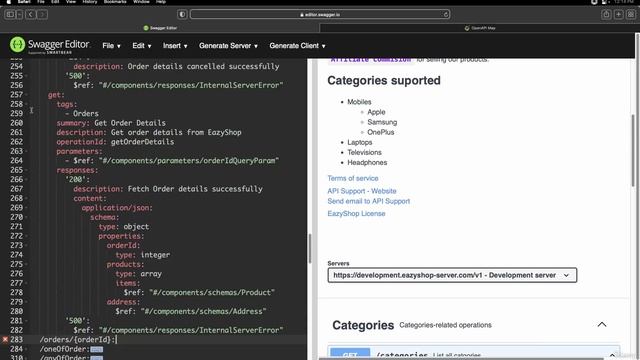Go back with the Safari back arrow
The image size is (640, 360).
pyautogui.click(x=30, y=15)
